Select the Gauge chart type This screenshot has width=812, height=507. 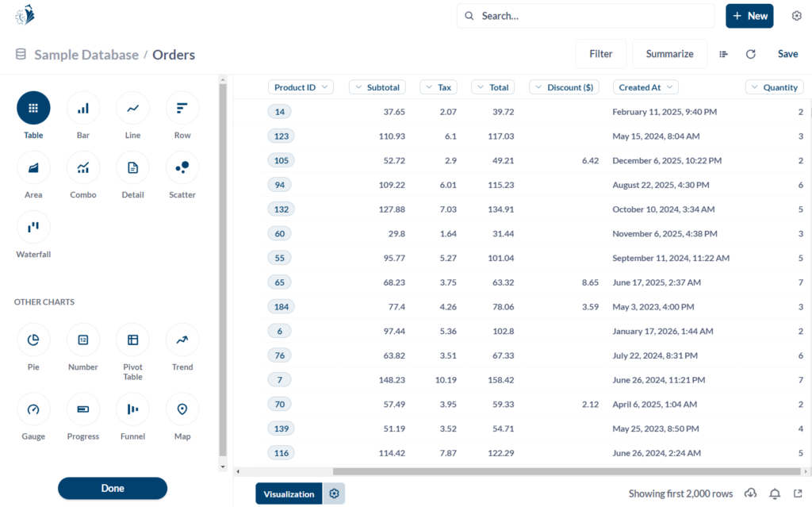click(x=33, y=409)
